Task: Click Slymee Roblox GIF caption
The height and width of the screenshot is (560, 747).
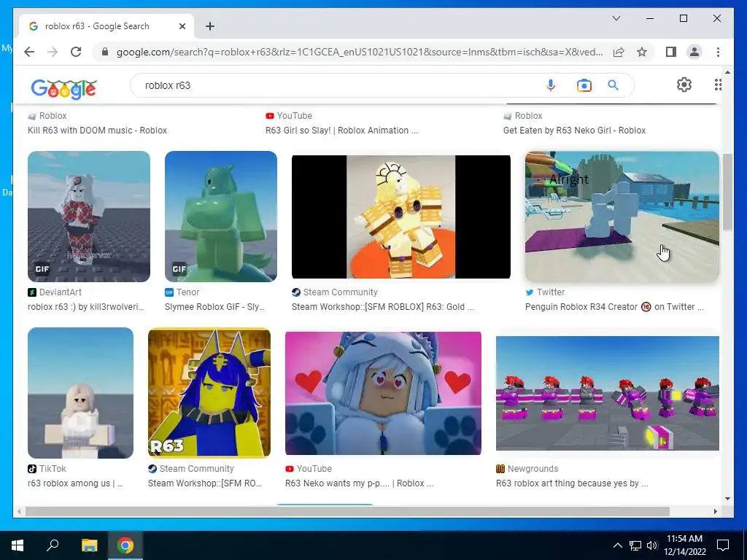Action: coord(214,307)
